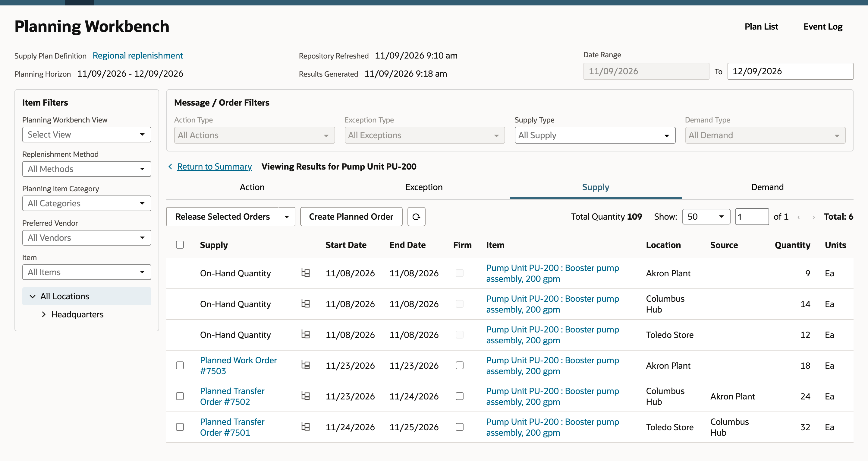Select Planned Work Order #7503 row checkbox
This screenshot has width=868, height=461.
(180, 366)
